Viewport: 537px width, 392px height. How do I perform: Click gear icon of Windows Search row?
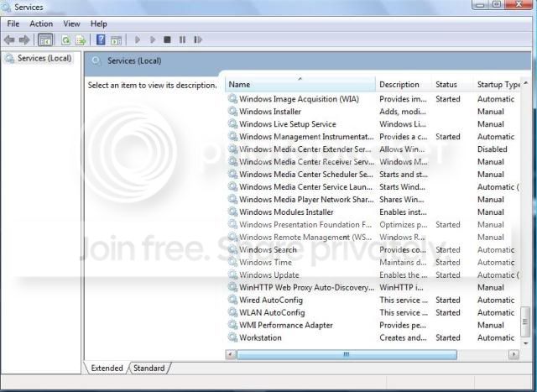pos(232,249)
